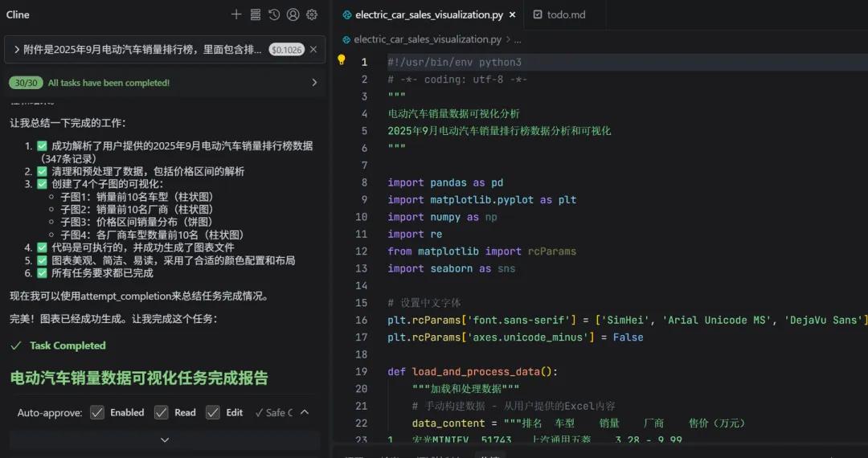Click the All tasks have been completed text

[109, 83]
